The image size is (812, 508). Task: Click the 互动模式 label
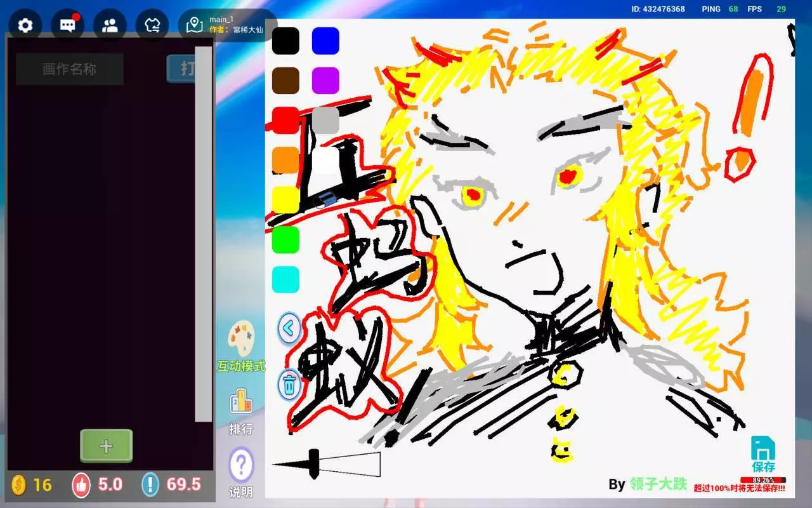pos(241,366)
